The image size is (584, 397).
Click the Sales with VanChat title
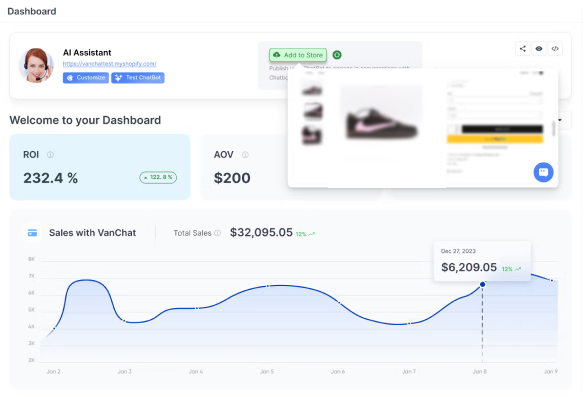(92, 233)
